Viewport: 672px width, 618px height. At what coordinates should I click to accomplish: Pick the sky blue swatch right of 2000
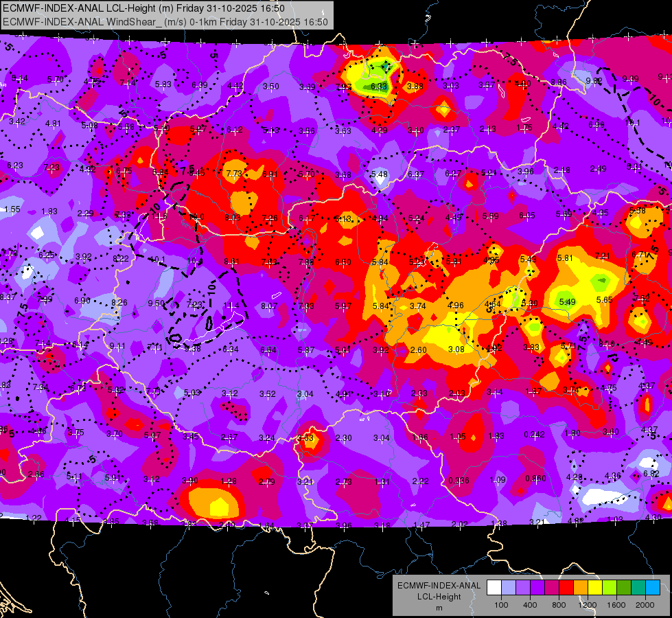653,588
